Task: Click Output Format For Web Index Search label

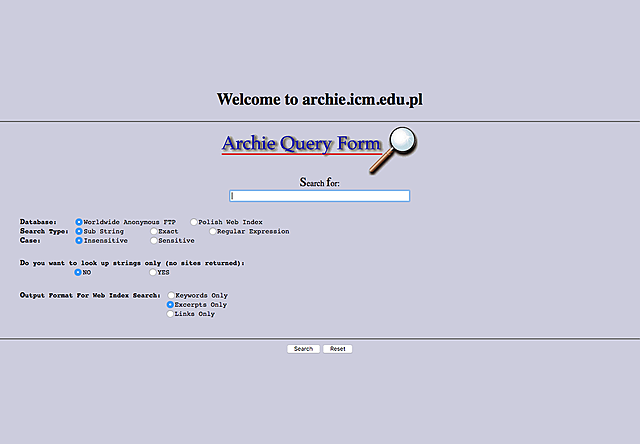Action: click(x=90, y=295)
